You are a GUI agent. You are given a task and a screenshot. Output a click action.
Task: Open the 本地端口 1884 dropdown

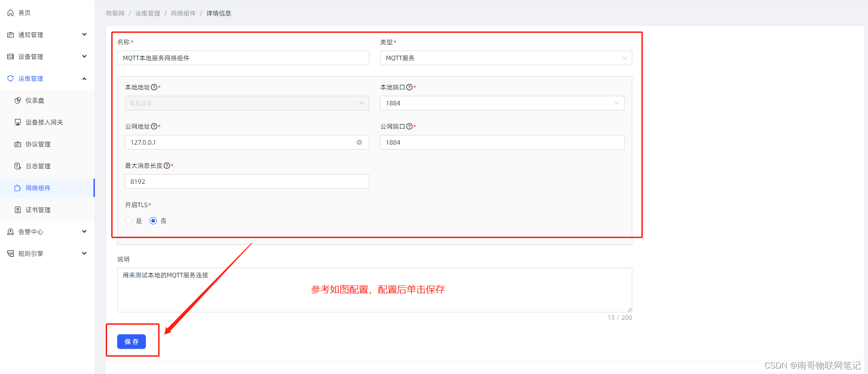(502, 103)
